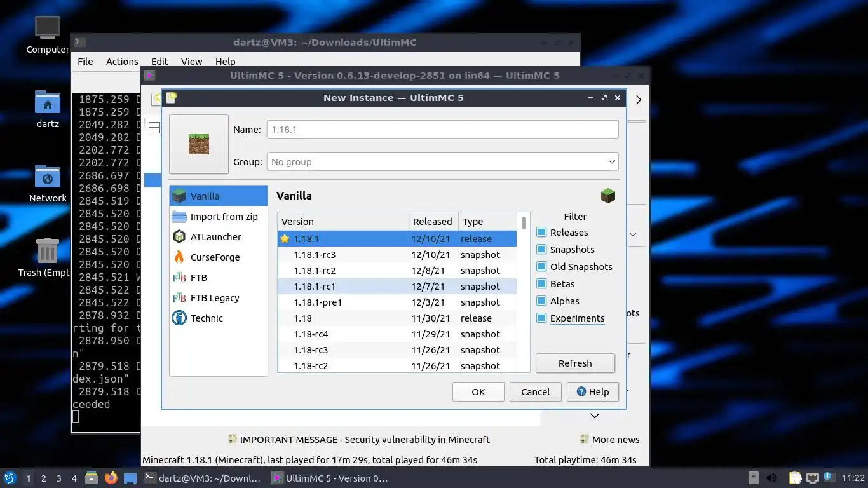
Task: Select version 1.18.1-rc3 in the list
Action: tap(397, 255)
